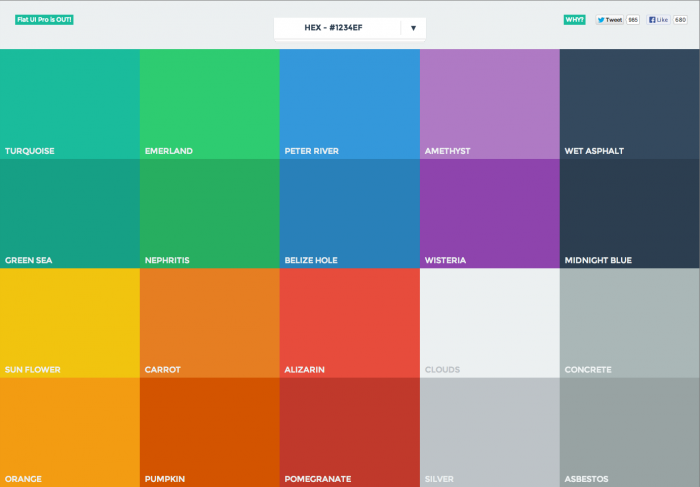Open the HEX color format dropdown

[x=350, y=28]
